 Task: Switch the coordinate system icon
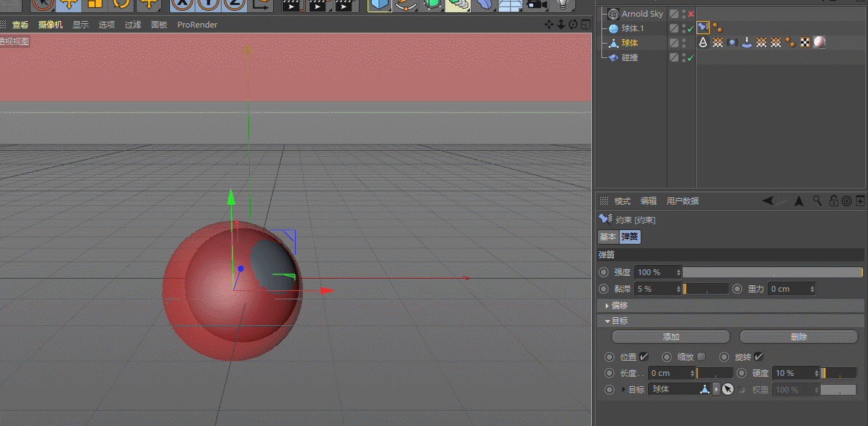tap(261, 4)
